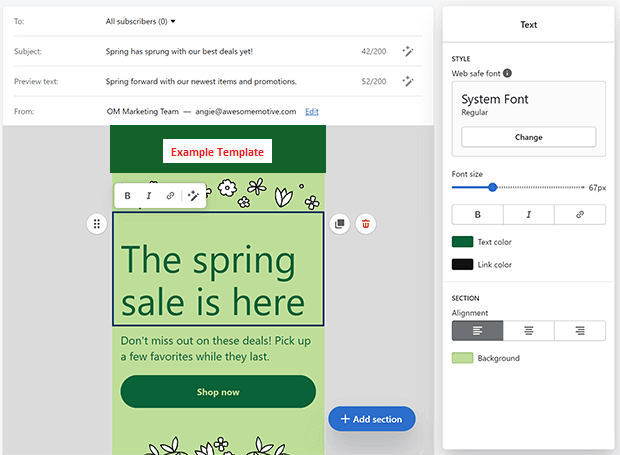
Task: Click the link icon in floating toolbar
Action: [170, 196]
